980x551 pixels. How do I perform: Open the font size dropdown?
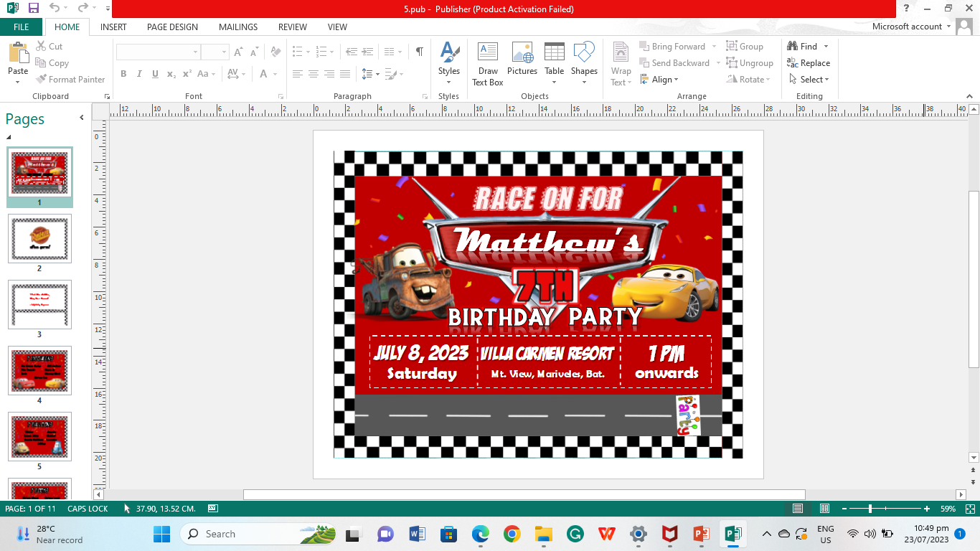click(225, 52)
